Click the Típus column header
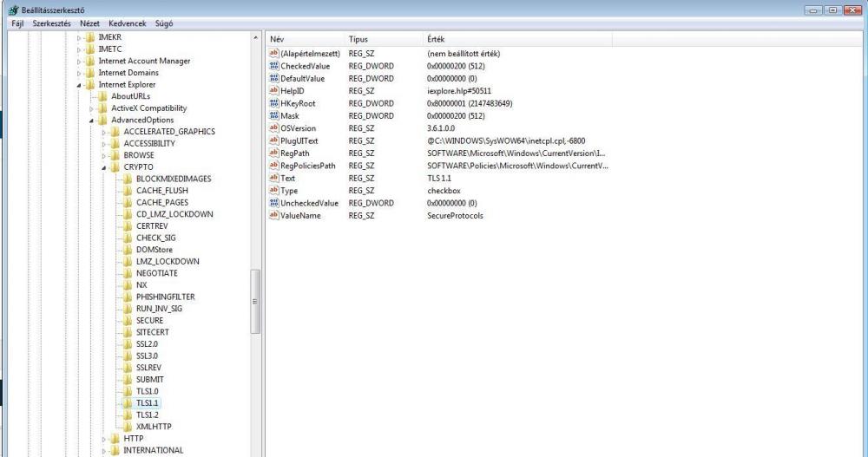This screenshot has height=457, width=868. point(359,40)
